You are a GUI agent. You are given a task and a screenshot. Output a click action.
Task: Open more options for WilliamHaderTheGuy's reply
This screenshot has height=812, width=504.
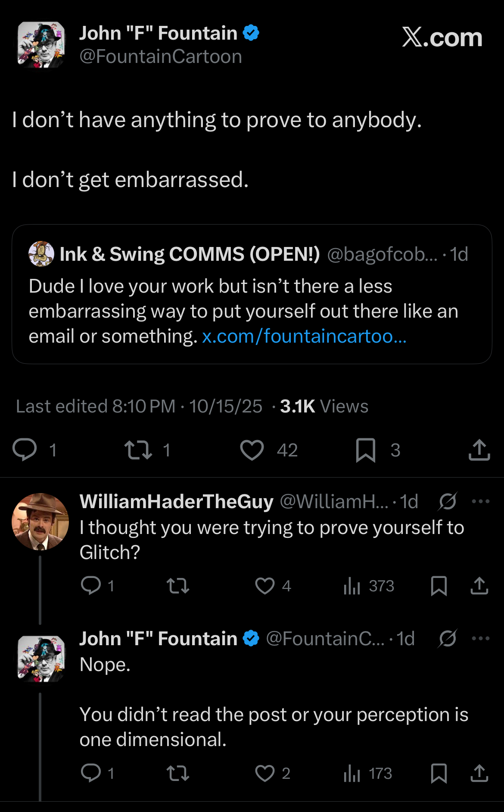point(480,501)
